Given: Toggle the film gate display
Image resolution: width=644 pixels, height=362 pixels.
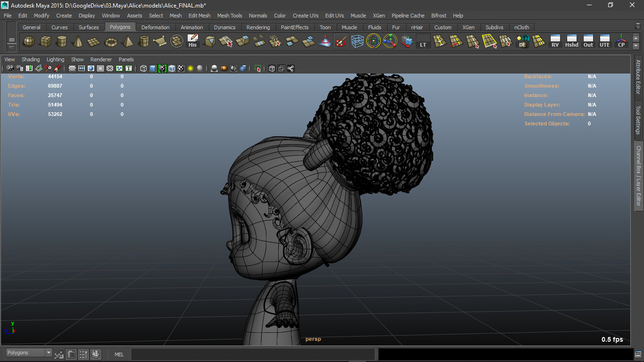Looking at the screenshot, I should 82,68.
